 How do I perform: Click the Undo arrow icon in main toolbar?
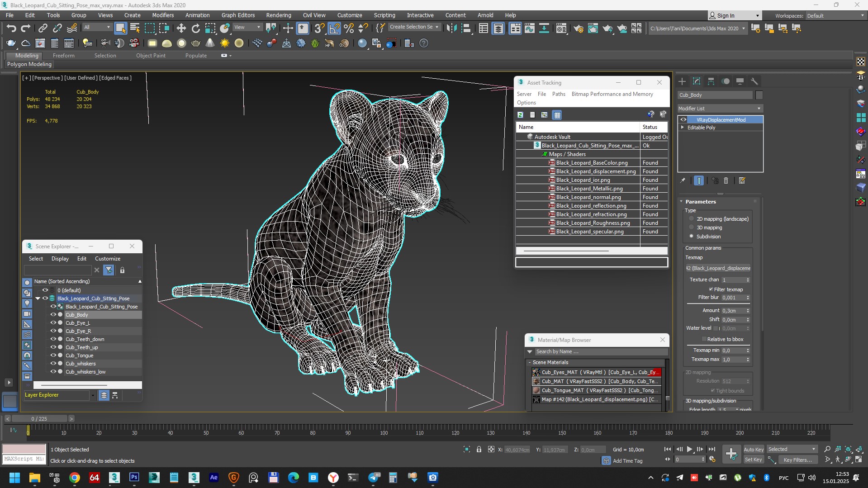click(11, 28)
